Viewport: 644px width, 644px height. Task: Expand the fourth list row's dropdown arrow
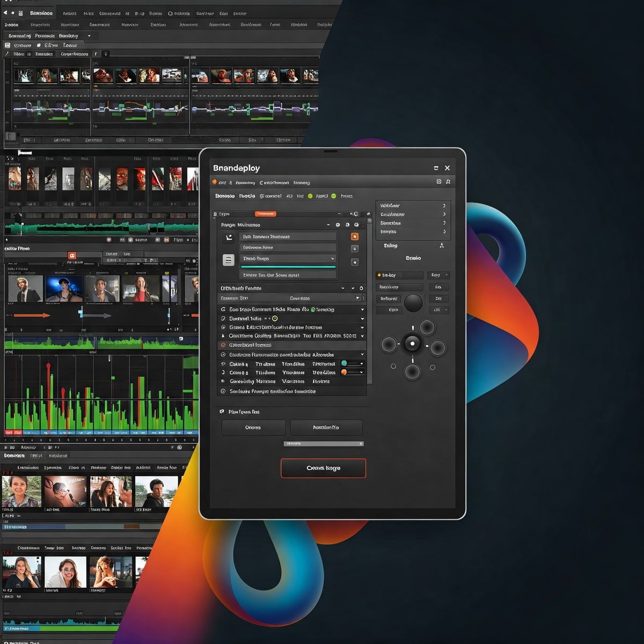point(362,336)
